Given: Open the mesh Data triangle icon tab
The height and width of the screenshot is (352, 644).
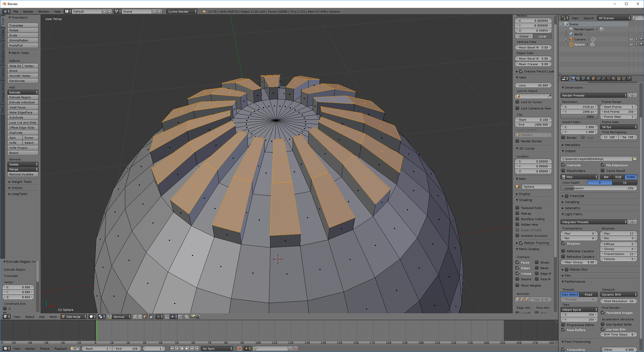Looking at the screenshot, I should tap(609, 79).
